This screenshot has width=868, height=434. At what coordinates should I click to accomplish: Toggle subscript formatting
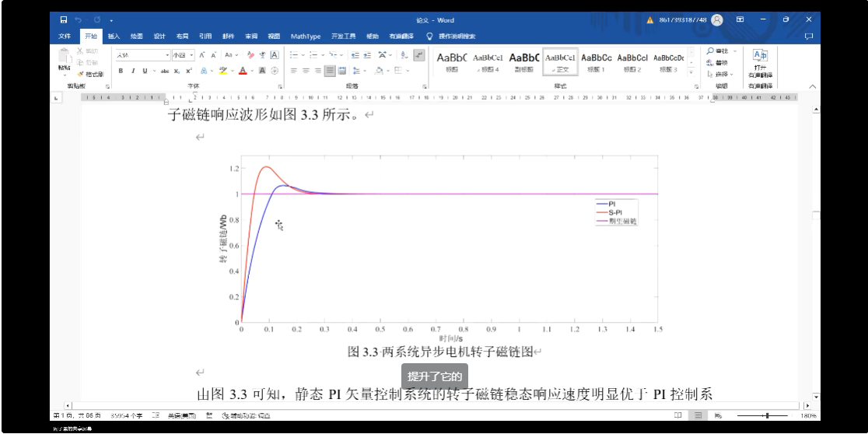pos(177,71)
